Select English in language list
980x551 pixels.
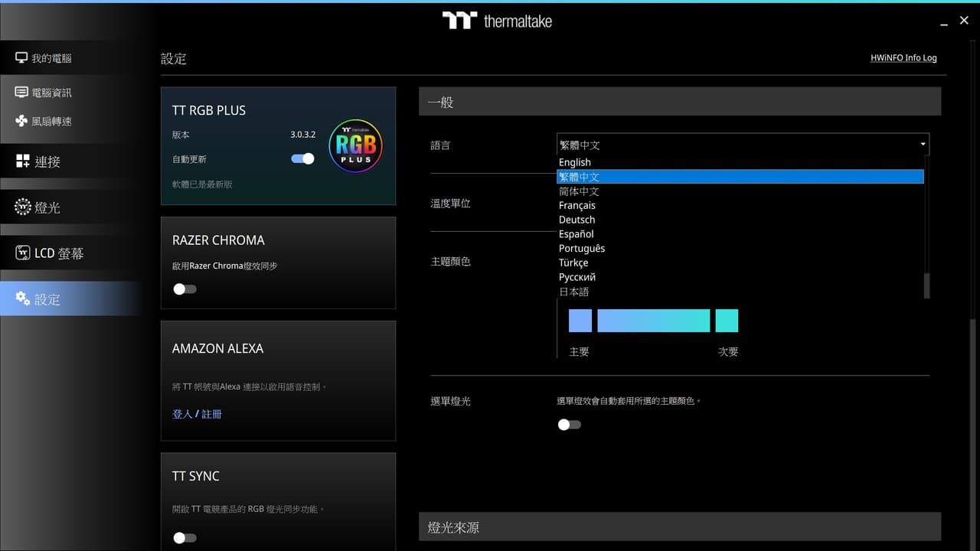tap(740, 162)
